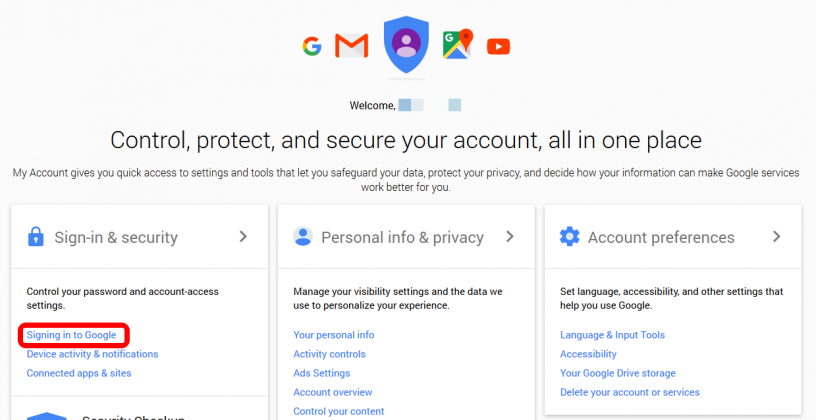
Task: Click the Personal info person icon
Action: pyautogui.click(x=302, y=236)
